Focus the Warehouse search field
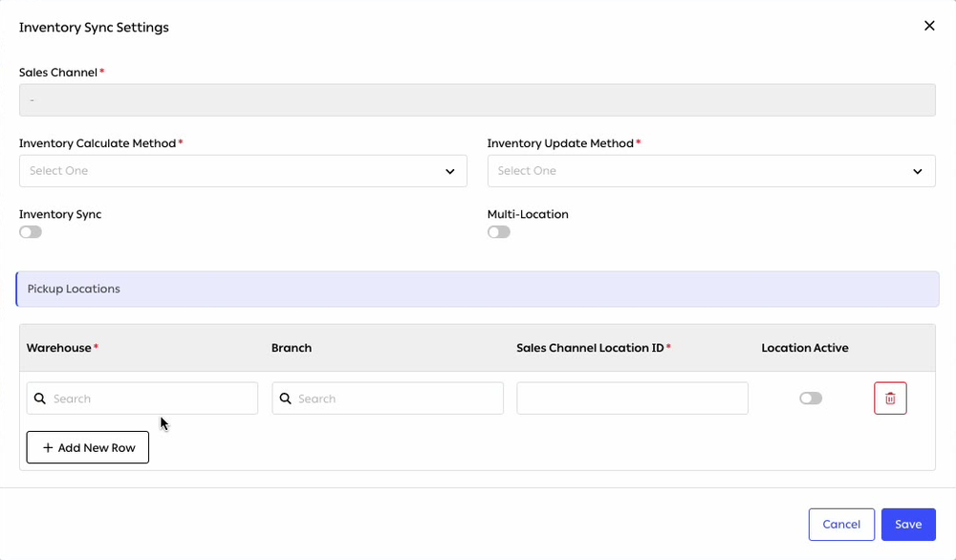 [142, 398]
